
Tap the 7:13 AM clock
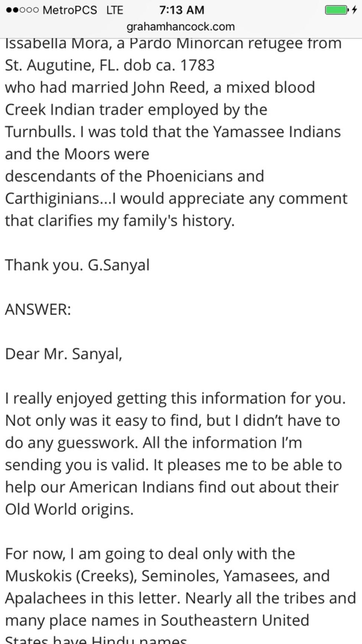[181, 10]
